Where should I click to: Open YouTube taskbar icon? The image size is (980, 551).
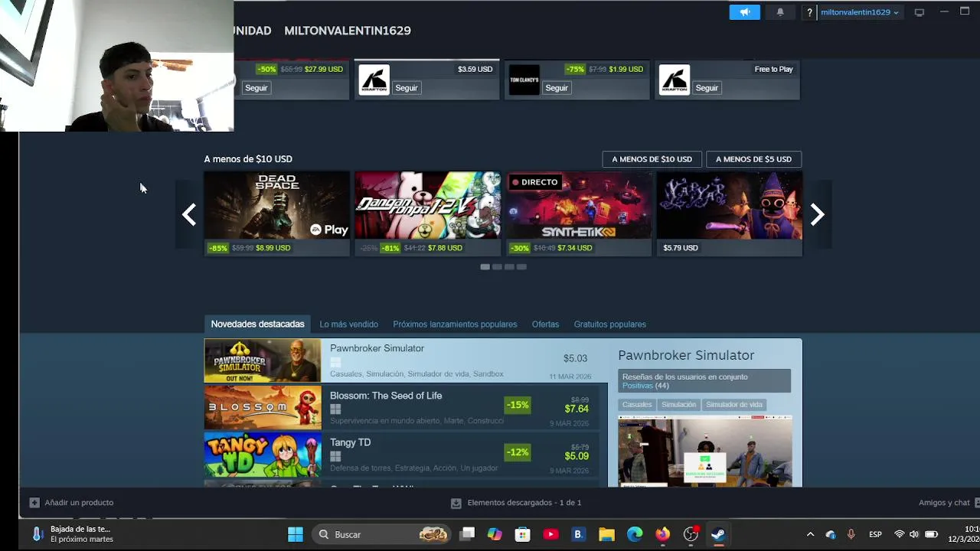point(550,535)
